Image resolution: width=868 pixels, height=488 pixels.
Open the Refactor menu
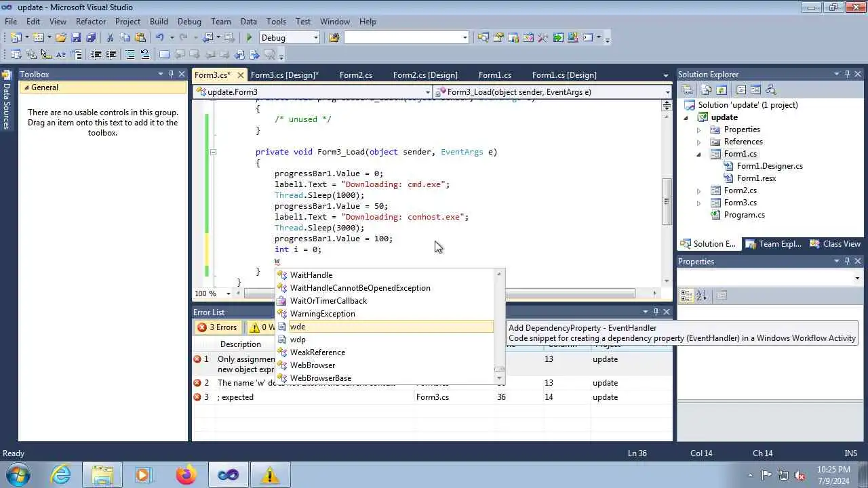coord(91,22)
